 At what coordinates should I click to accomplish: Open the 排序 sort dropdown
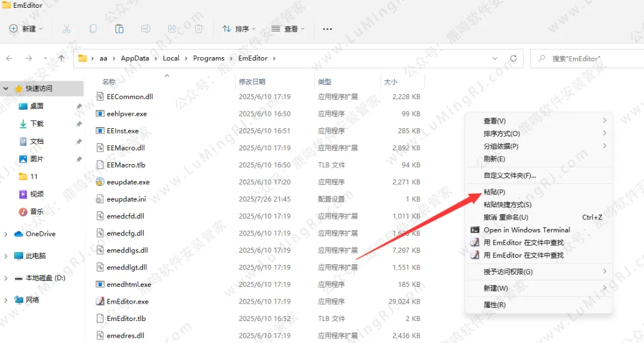click(x=239, y=29)
